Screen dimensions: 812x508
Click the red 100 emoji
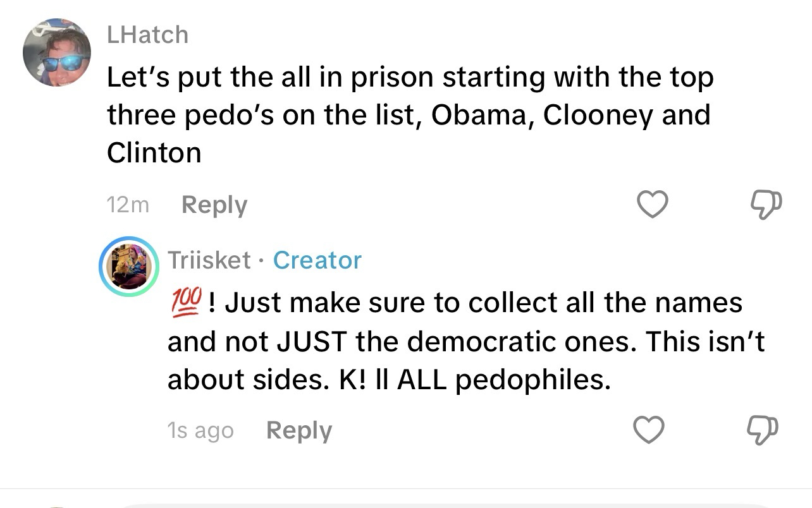point(186,303)
